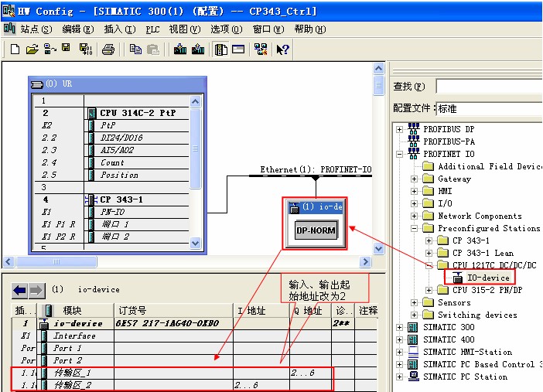Screen dimensions: 543x392
Task: Select the DP-NORM io-device station icon
Action: (x=315, y=230)
